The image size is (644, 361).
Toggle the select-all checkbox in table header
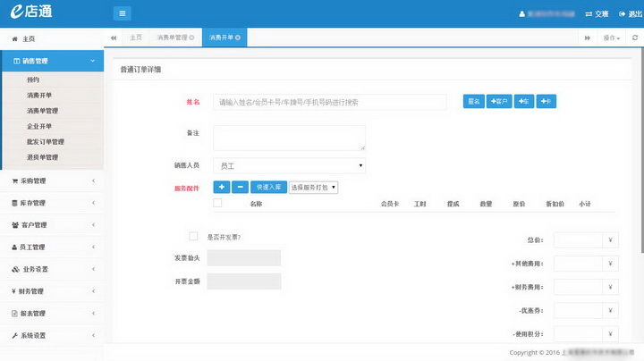(x=217, y=204)
